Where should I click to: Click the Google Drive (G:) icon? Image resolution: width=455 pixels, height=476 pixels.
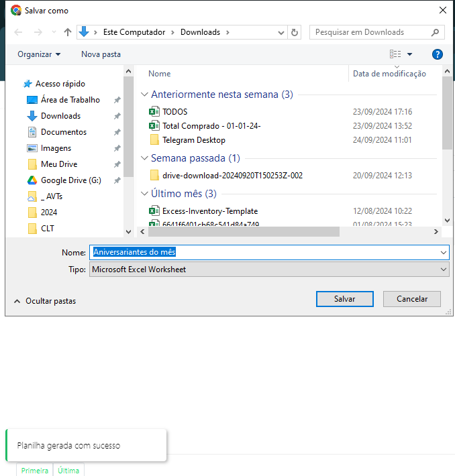pyautogui.click(x=32, y=180)
